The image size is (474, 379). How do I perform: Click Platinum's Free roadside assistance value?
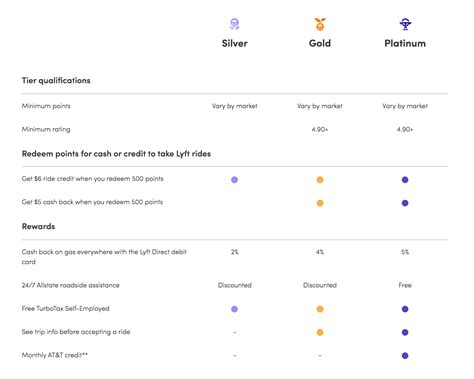tap(405, 285)
